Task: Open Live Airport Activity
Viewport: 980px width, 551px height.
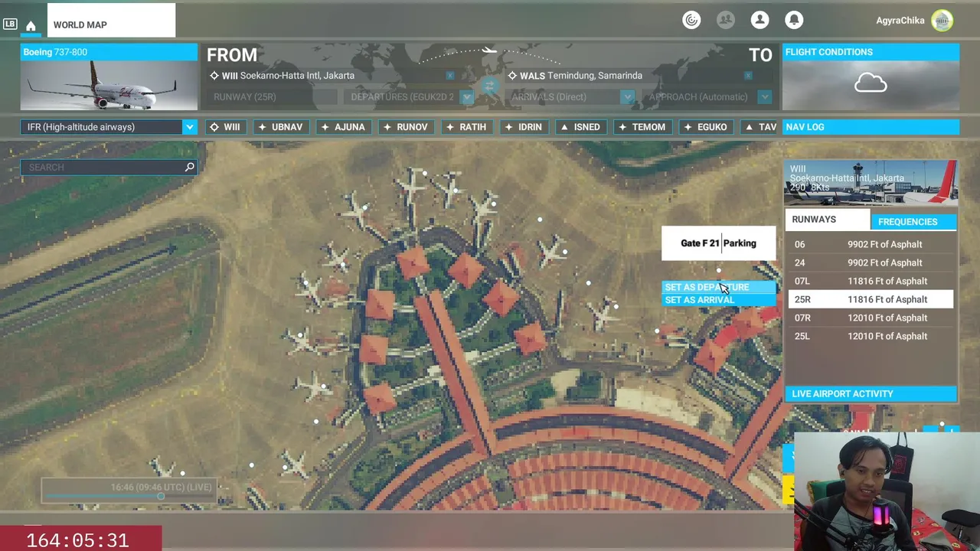Action: pyautogui.click(x=871, y=393)
